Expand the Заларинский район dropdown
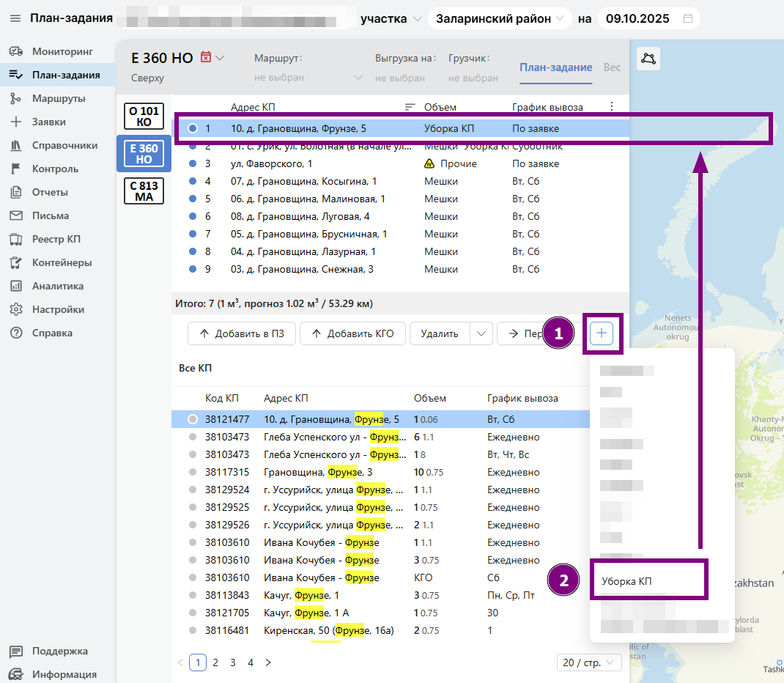The width and height of the screenshot is (784, 683). [500, 19]
